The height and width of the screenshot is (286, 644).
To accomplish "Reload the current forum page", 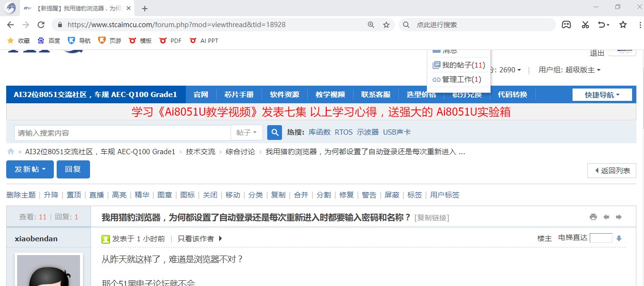I will click(x=41, y=25).
